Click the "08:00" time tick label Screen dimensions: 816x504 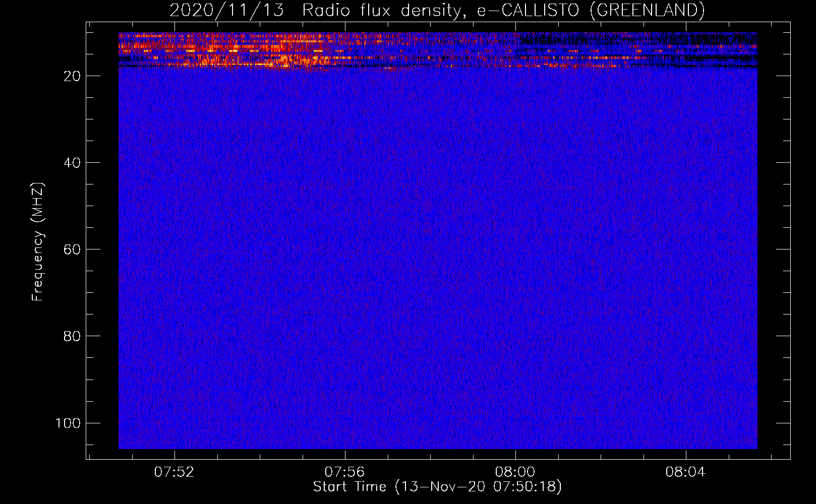[x=515, y=472]
